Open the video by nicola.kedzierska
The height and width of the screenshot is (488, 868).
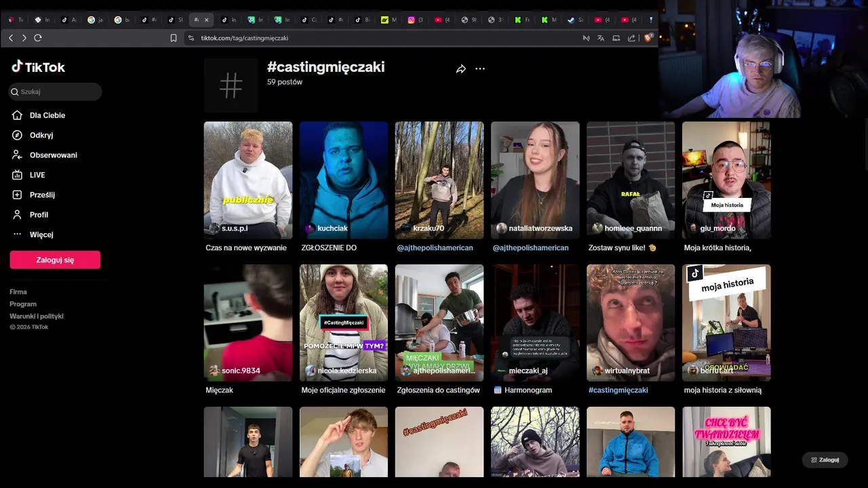pyautogui.click(x=344, y=323)
